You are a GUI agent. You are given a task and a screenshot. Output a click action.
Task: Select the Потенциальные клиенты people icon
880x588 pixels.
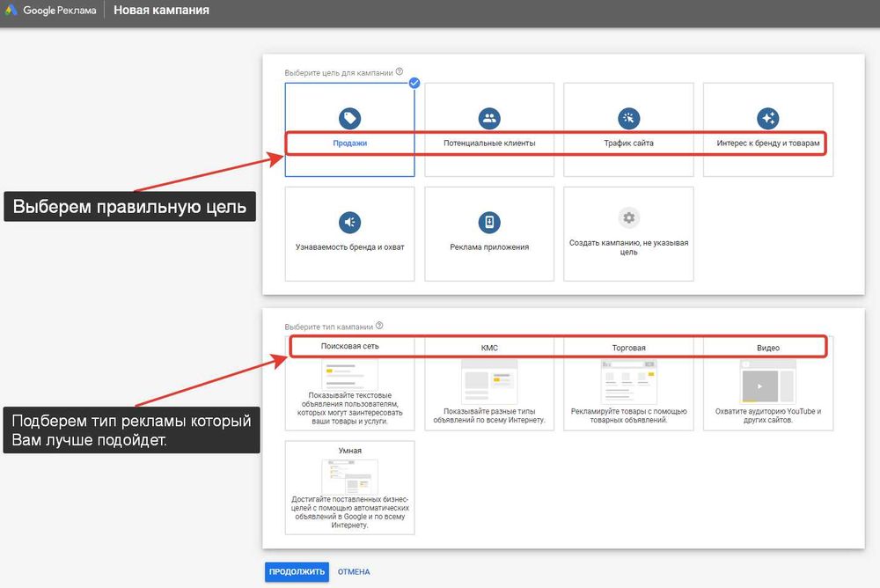(x=489, y=119)
